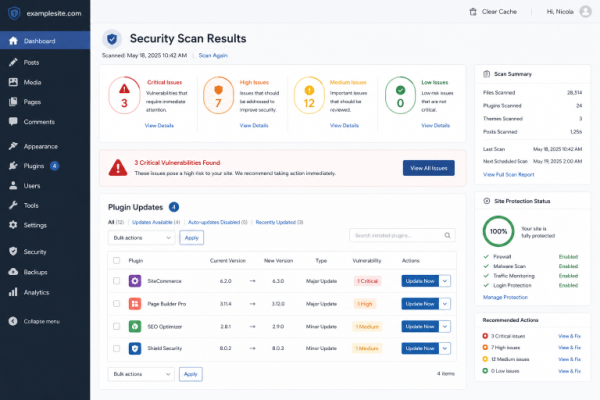Screen dimensions: 600x400
Task: Click the 1 Critical vulnerability tag
Action: [x=367, y=281]
